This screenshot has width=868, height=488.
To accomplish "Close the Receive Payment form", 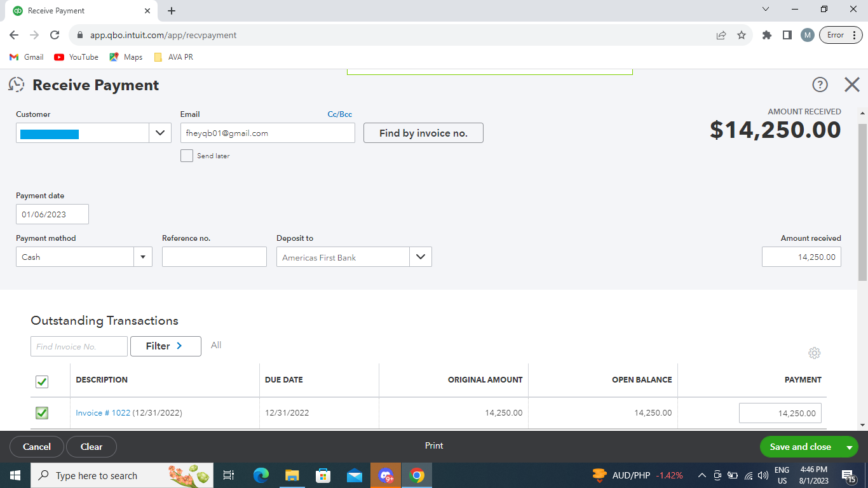I will (x=851, y=85).
